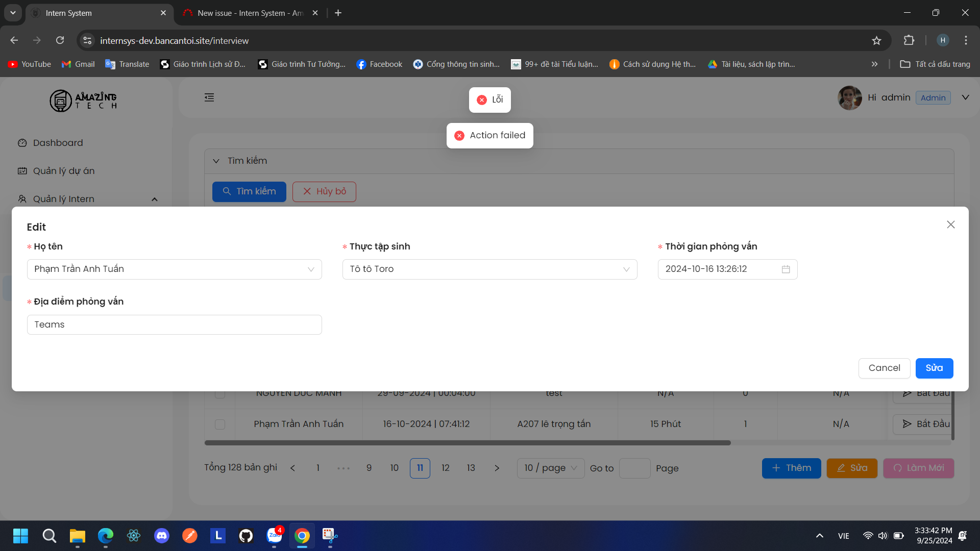Close the Edit dialog with X

point(950,224)
